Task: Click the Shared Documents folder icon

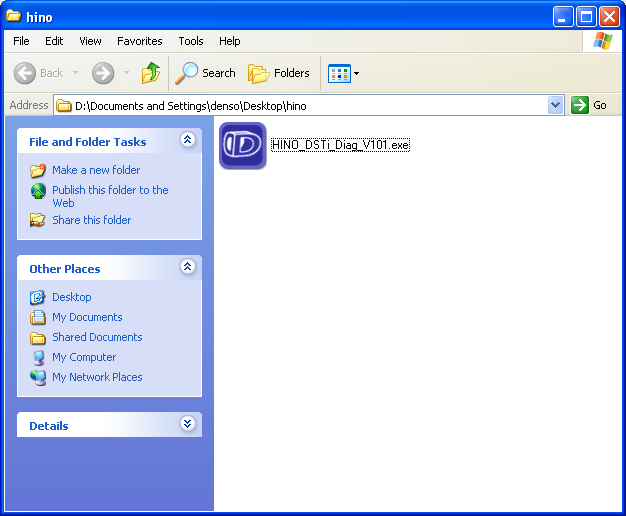Action: point(38,338)
